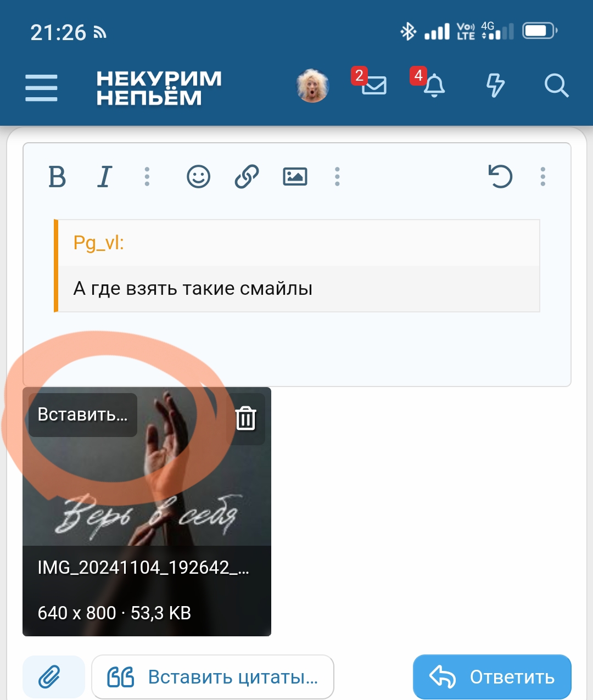
Task: Go to НЕКУРИМ НЕПЬЁМ home logo
Action: tap(159, 88)
